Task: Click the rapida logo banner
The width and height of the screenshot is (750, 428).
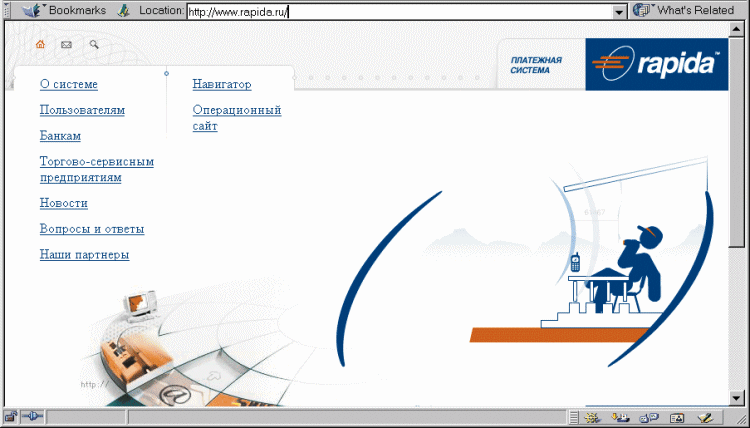Action: coord(657,64)
